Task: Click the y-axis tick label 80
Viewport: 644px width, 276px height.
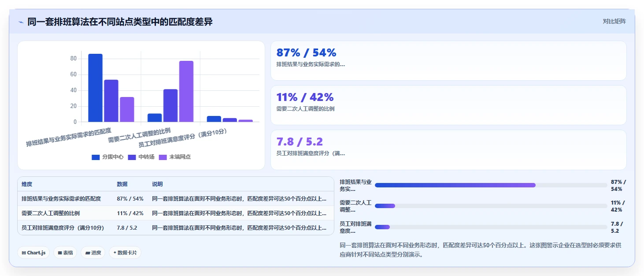Action: pos(73,59)
